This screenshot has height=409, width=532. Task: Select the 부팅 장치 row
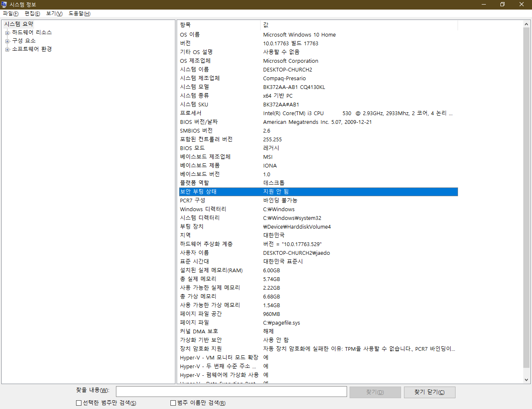318,227
